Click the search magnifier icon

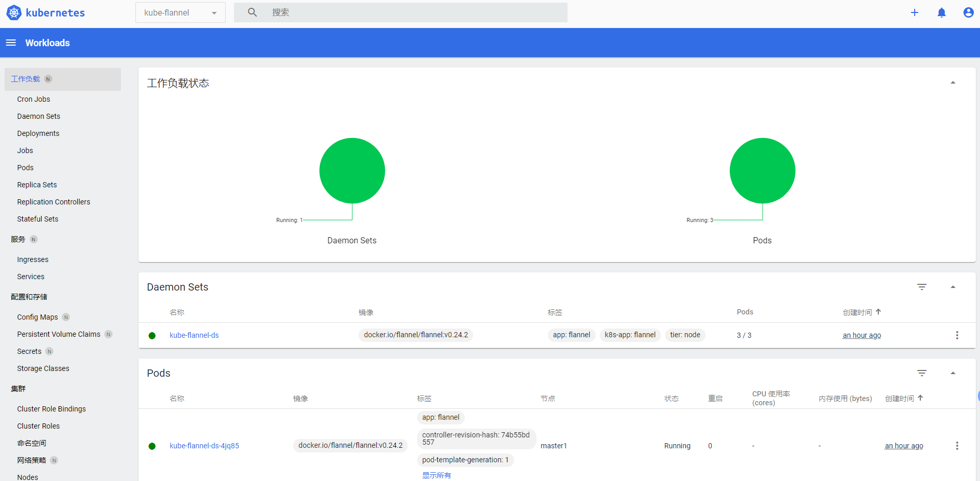[x=252, y=12]
